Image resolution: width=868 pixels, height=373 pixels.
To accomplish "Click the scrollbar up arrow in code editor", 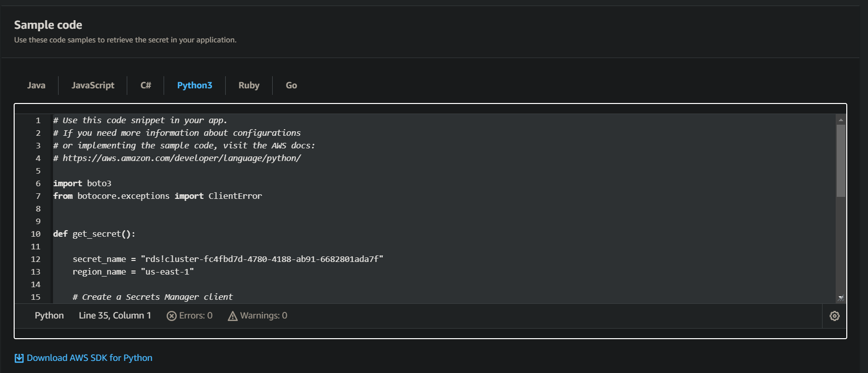I will (x=841, y=120).
